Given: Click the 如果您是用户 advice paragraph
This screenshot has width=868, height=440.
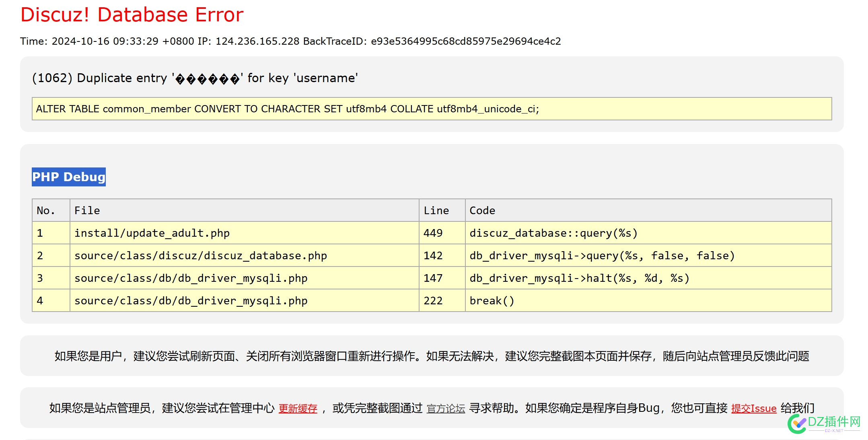Looking at the screenshot, I should click(432, 356).
